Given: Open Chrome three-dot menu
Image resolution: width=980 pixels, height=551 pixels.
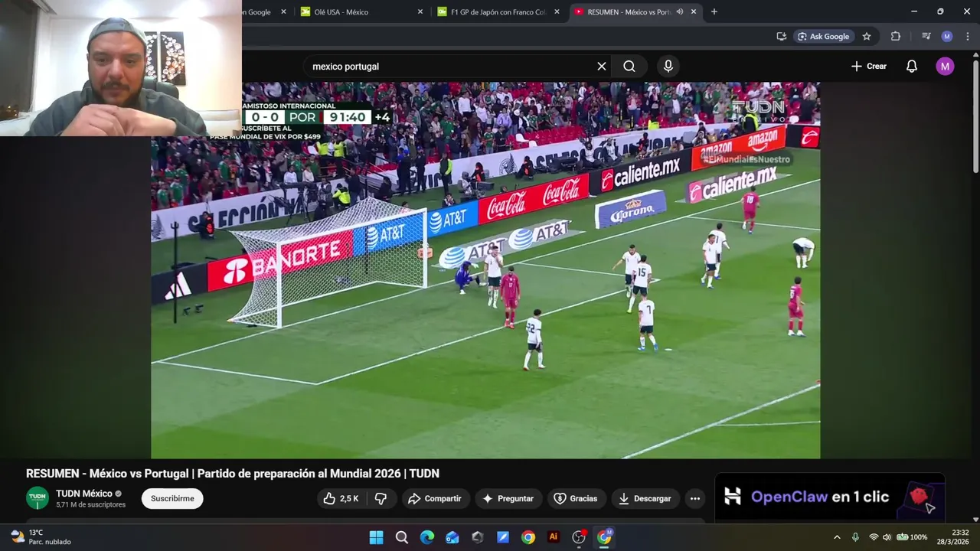Looking at the screenshot, I should [x=967, y=36].
